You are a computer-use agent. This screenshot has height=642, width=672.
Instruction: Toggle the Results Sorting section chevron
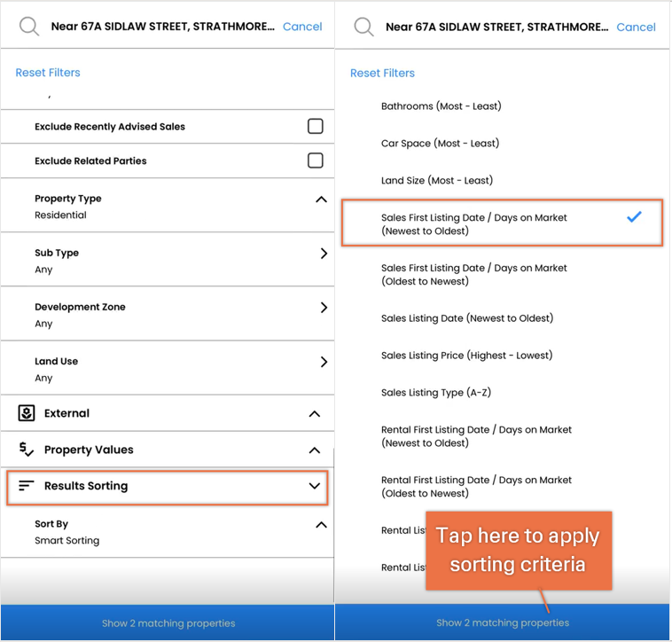pos(315,486)
